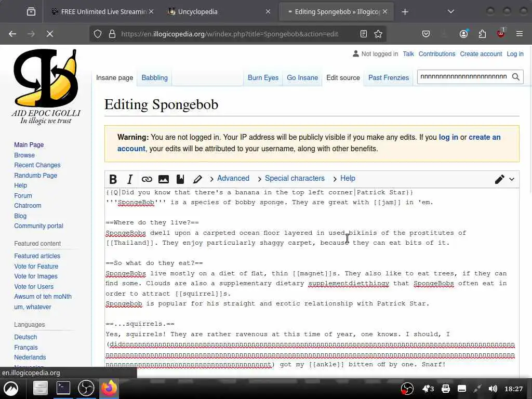
Task: Open the Talk link
Action: (x=408, y=54)
